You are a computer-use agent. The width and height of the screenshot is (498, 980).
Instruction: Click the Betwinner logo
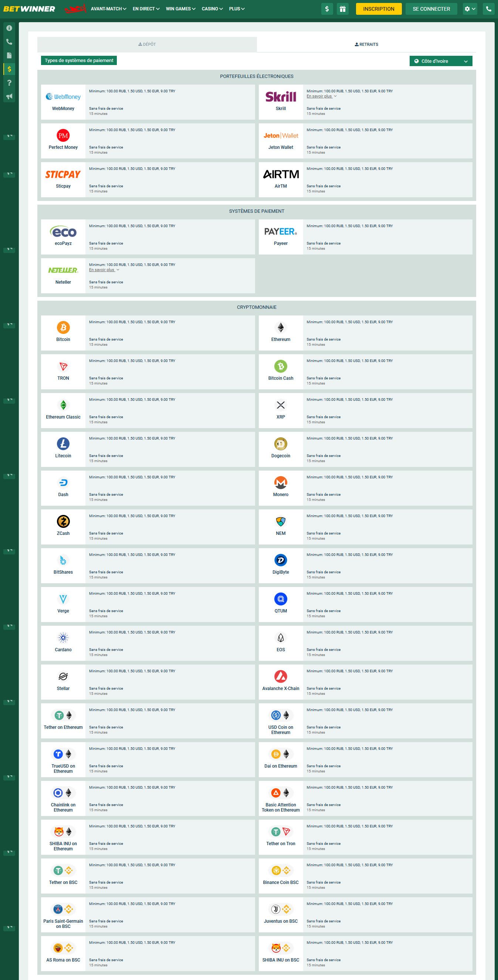[x=29, y=9]
